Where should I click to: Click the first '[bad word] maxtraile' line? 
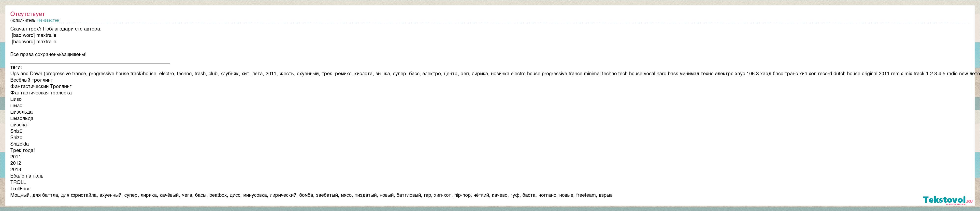click(x=34, y=35)
